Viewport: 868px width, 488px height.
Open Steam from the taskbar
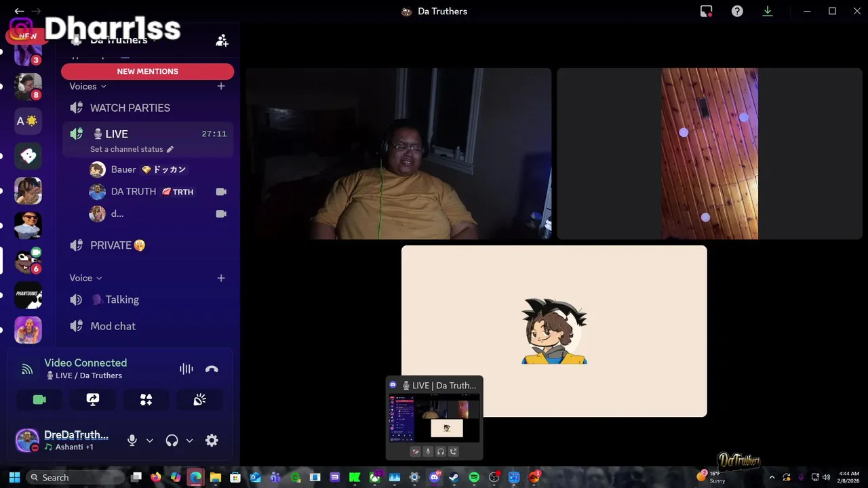(454, 477)
